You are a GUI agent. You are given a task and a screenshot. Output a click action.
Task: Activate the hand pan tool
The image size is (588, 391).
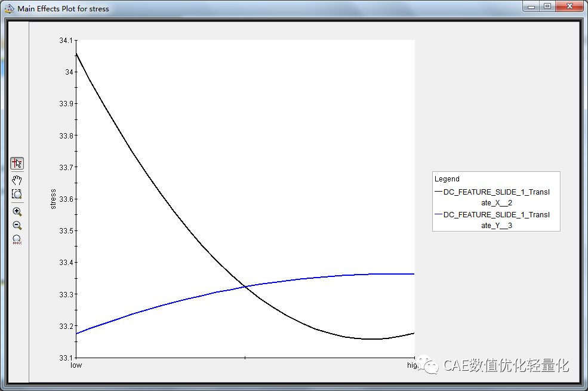pyautogui.click(x=17, y=179)
